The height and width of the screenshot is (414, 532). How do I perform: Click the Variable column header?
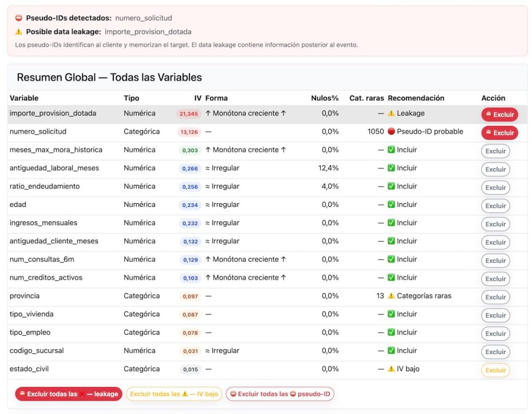pyautogui.click(x=24, y=98)
